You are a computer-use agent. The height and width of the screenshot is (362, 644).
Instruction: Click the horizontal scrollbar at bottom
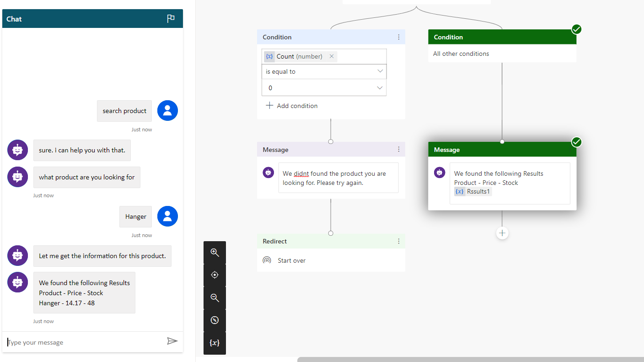pyautogui.click(x=470, y=359)
